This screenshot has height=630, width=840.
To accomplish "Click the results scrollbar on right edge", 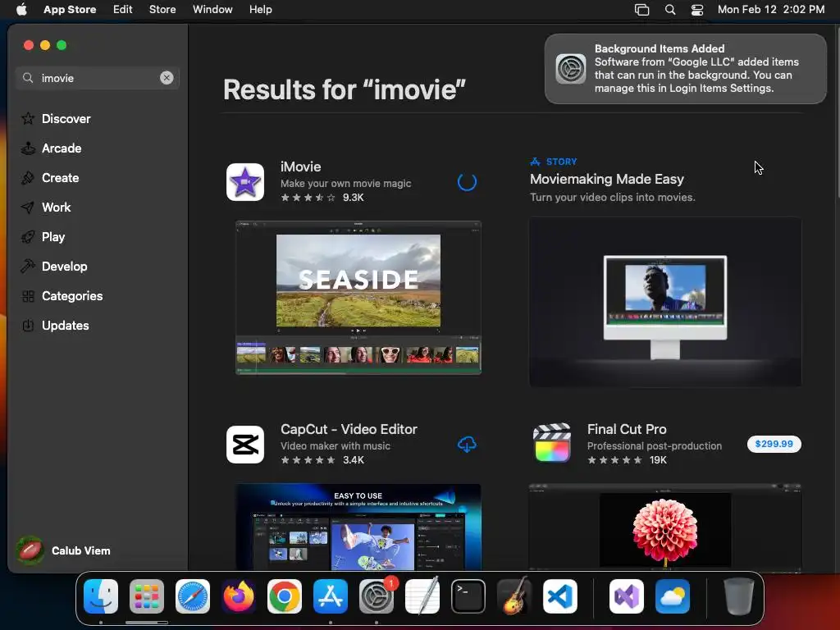I will pyautogui.click(x=837, y=112).
